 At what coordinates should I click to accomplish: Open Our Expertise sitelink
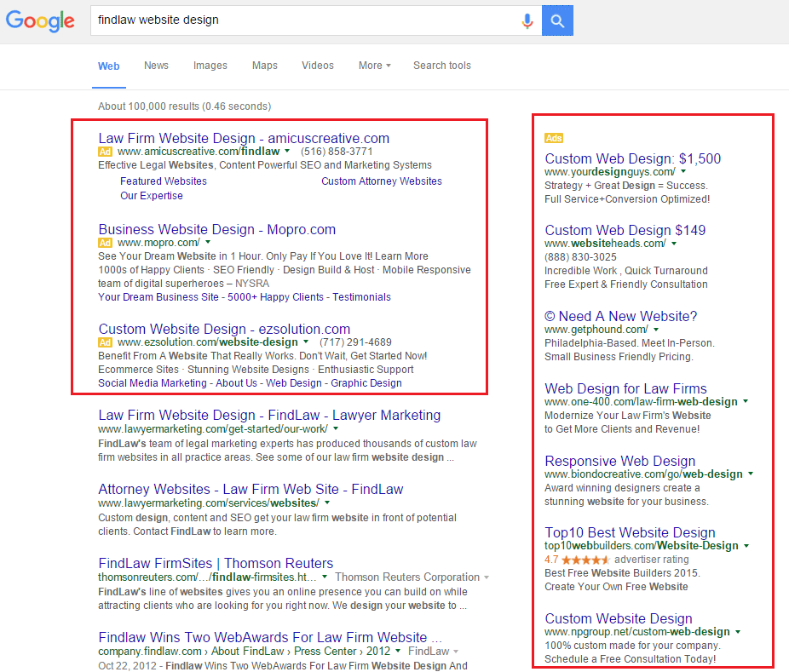click(151, 196)
